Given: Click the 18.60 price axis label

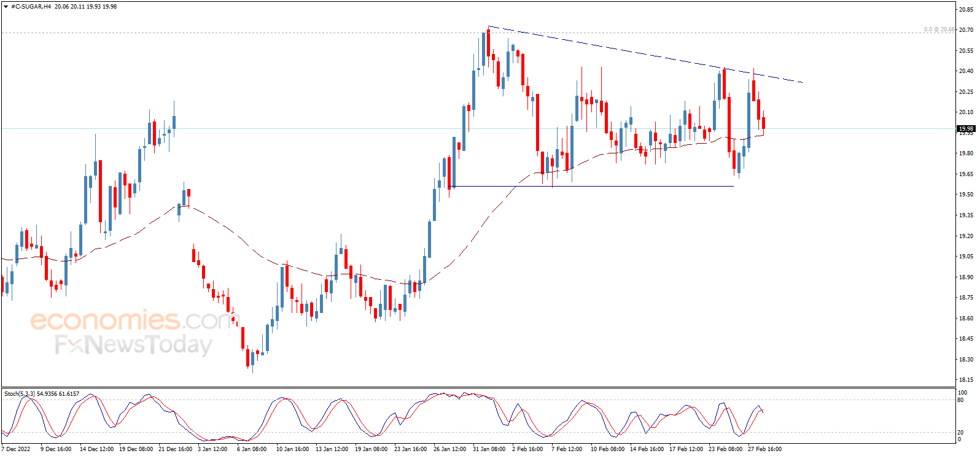Looking at the screenshot, I should [x=966, y=319].
